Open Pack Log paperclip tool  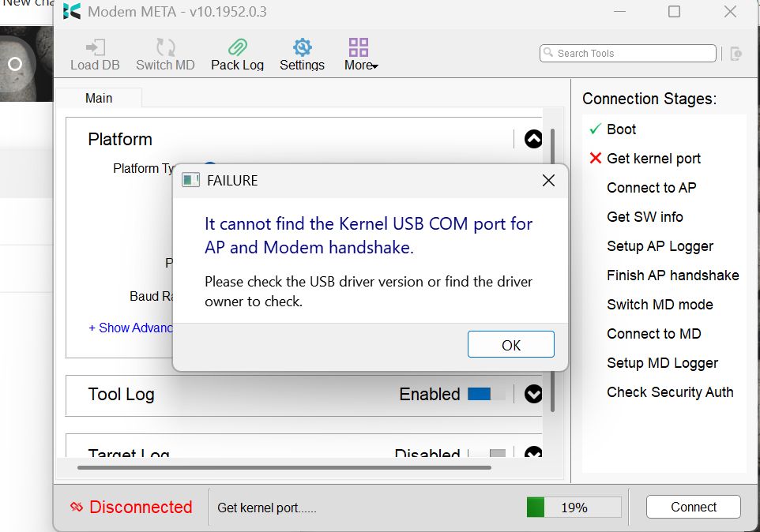coord(237,47)
